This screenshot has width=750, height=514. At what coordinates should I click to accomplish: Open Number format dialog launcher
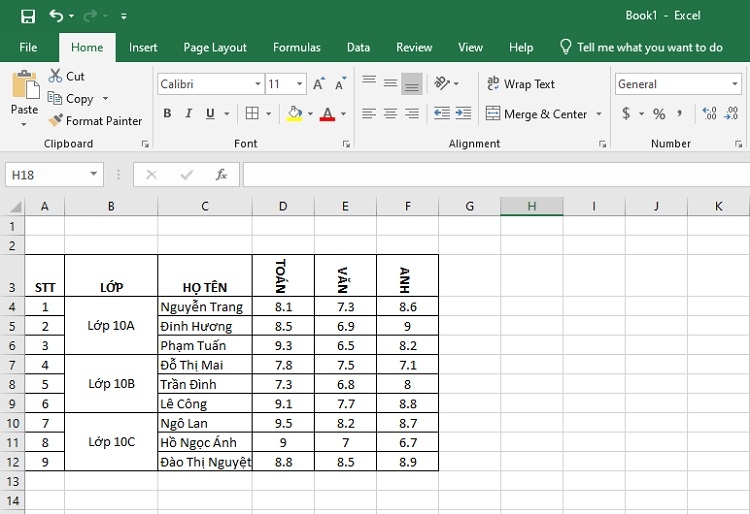pyautogui.click(x=739, y=144)
